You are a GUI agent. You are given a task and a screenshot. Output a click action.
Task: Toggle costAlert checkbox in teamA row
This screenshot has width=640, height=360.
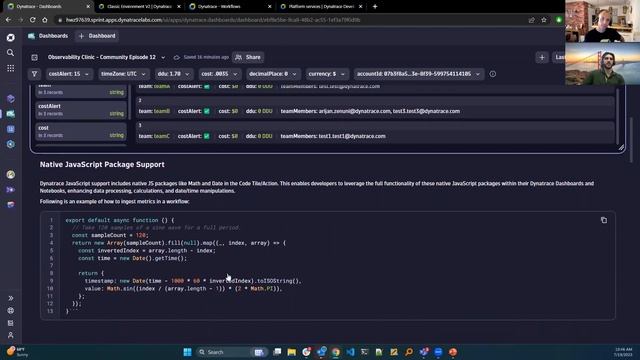(207, 87)
